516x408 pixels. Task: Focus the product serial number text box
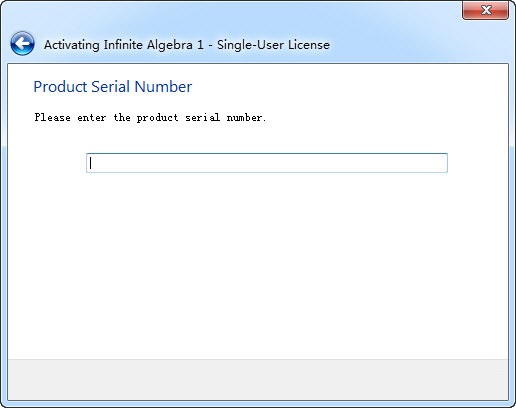click(x=267, y=163)
